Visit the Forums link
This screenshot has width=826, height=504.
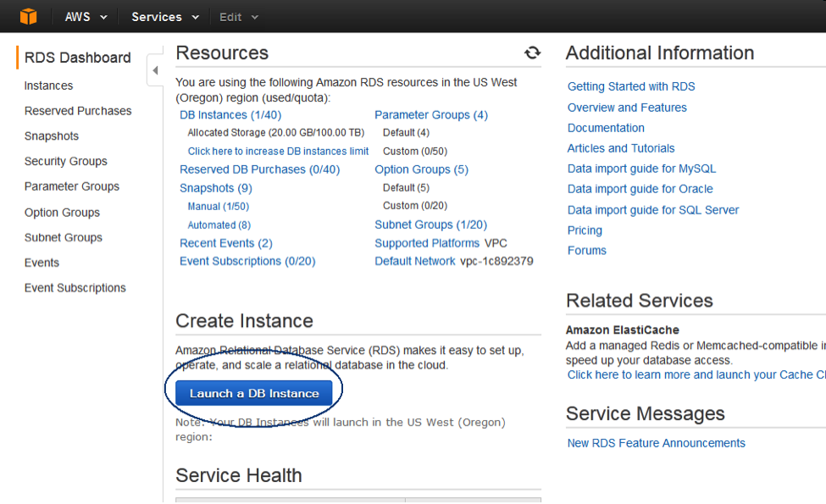tap(587, 251)
